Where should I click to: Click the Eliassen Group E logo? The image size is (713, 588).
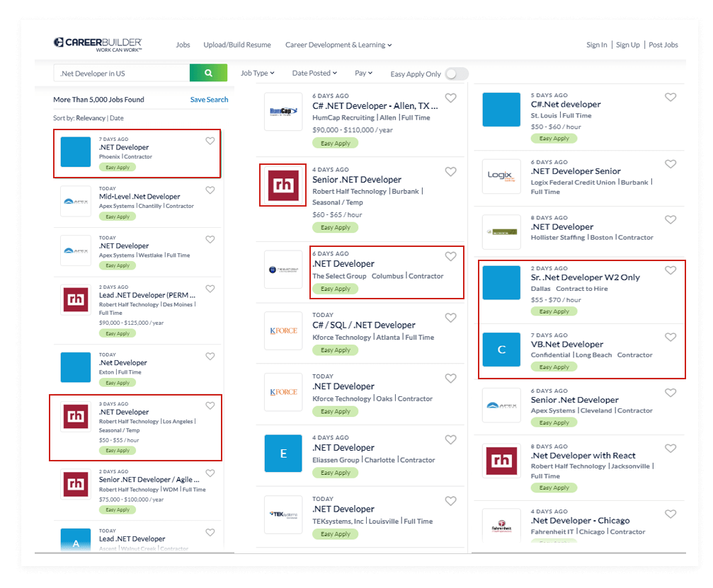click(x=283, y=453)
